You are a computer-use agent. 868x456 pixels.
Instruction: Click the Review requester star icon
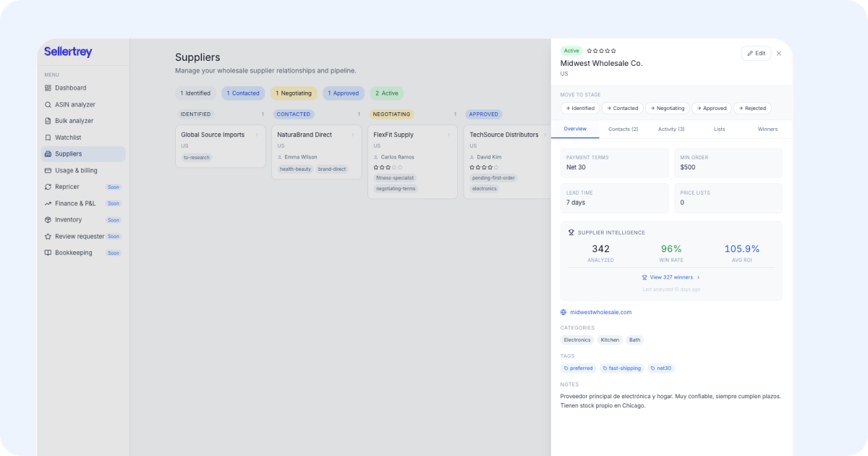click(48, 236)
